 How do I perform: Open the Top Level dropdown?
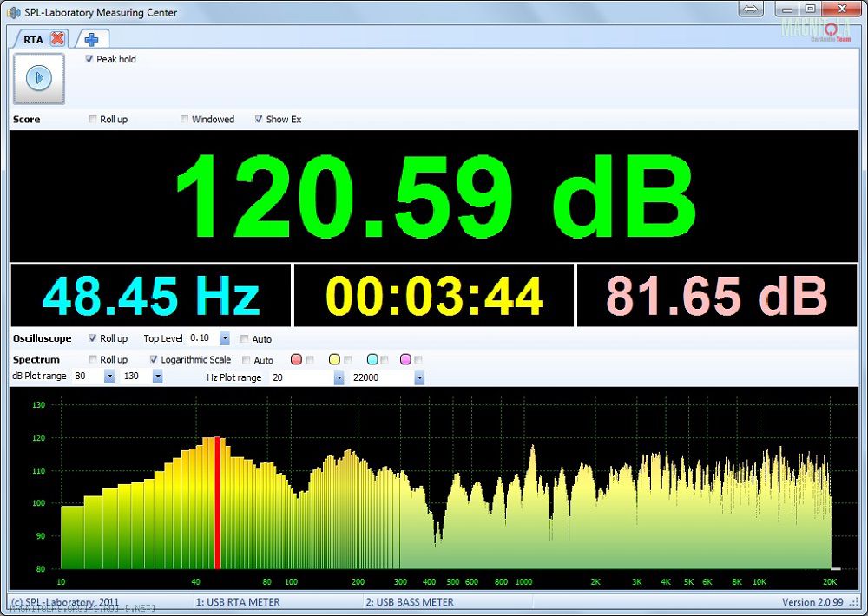click(225, 338)
